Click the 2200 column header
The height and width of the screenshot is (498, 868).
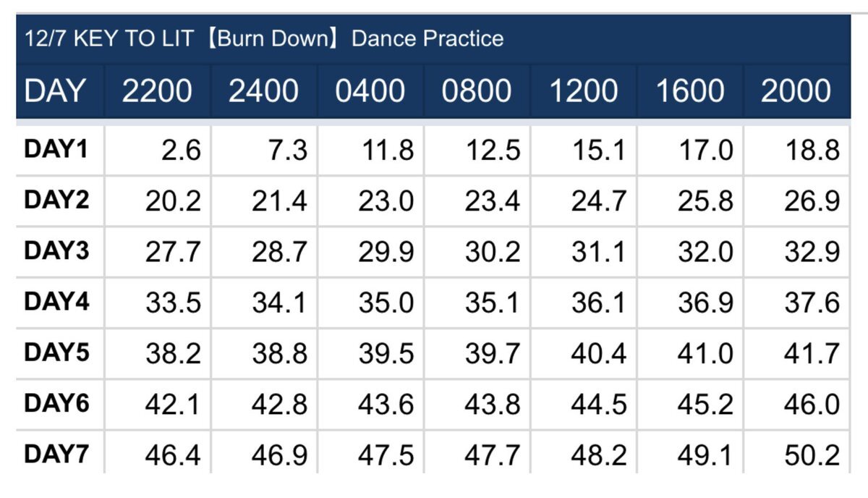(157, 91)
